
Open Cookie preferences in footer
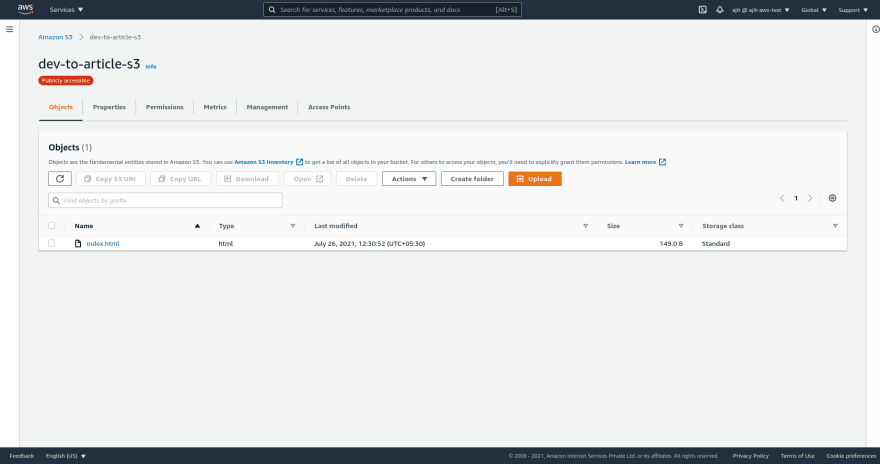pyautogui.click(x=851, y=456)
